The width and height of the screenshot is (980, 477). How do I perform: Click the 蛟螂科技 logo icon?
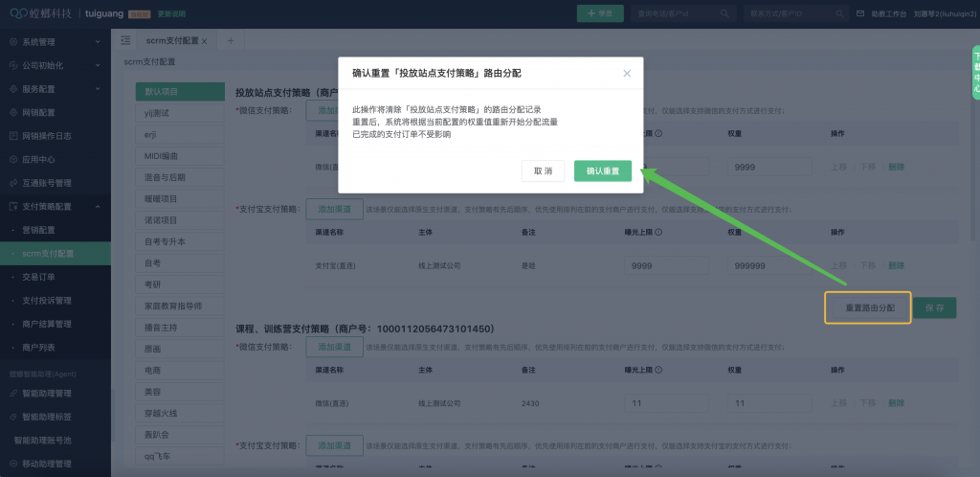(x=18, y=13)
